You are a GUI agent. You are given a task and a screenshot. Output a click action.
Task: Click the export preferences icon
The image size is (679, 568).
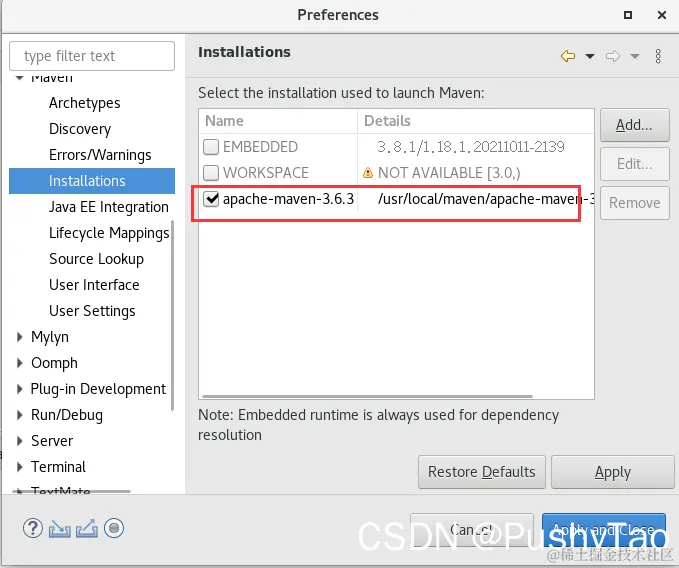87,529
